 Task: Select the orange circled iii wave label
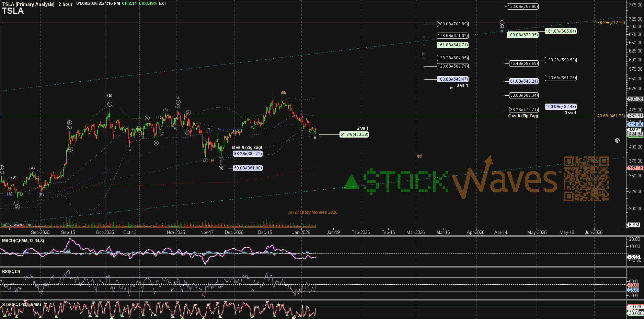click(283, 93)
